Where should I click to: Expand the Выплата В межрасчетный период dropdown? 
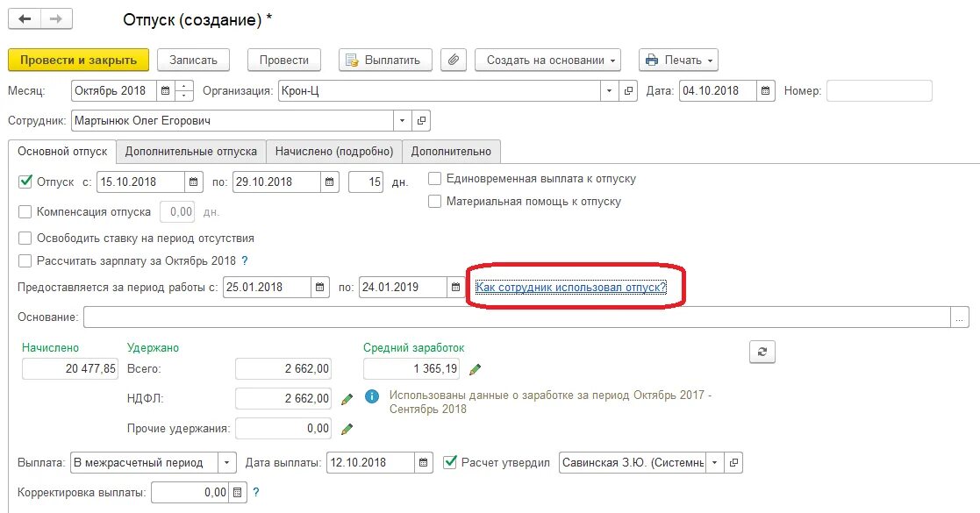[227, 462]
